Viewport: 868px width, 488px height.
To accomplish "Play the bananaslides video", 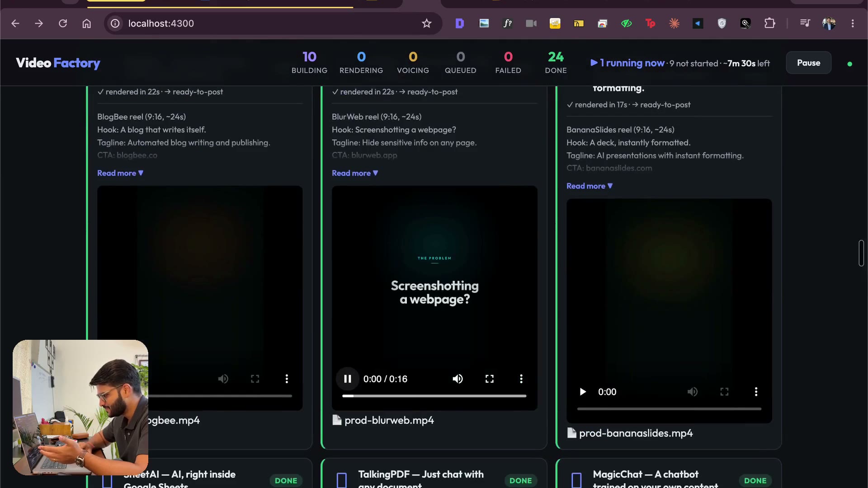I will [x=583, y=392].
